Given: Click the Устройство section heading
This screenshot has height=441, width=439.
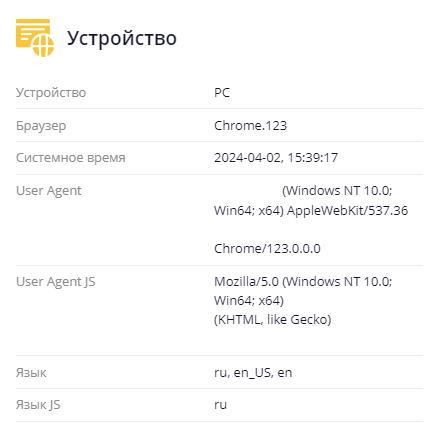Looking at the screenshot, I should (122, 38).
